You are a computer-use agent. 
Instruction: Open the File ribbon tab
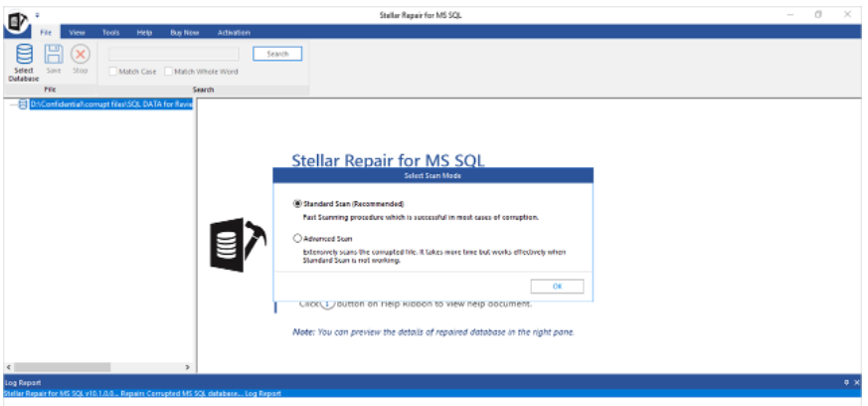point(46,33)
